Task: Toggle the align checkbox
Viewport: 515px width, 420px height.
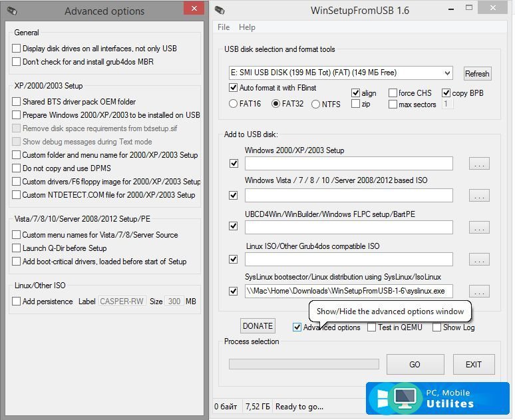Action: click(355, 93)
